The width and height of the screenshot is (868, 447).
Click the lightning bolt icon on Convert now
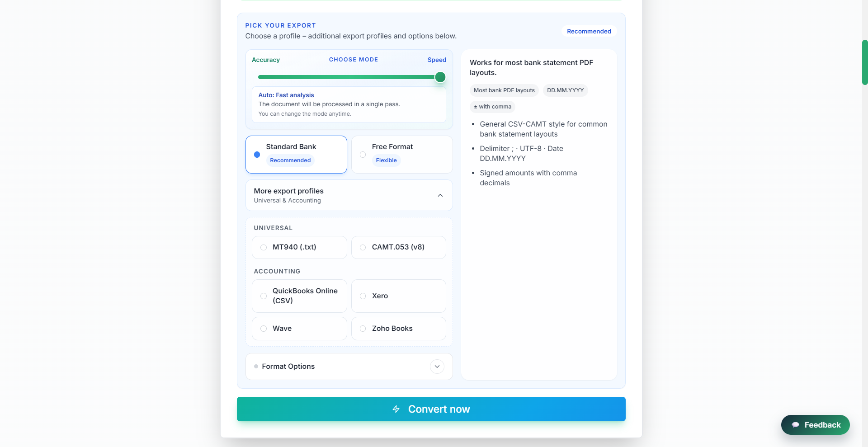tap(396, 409)
